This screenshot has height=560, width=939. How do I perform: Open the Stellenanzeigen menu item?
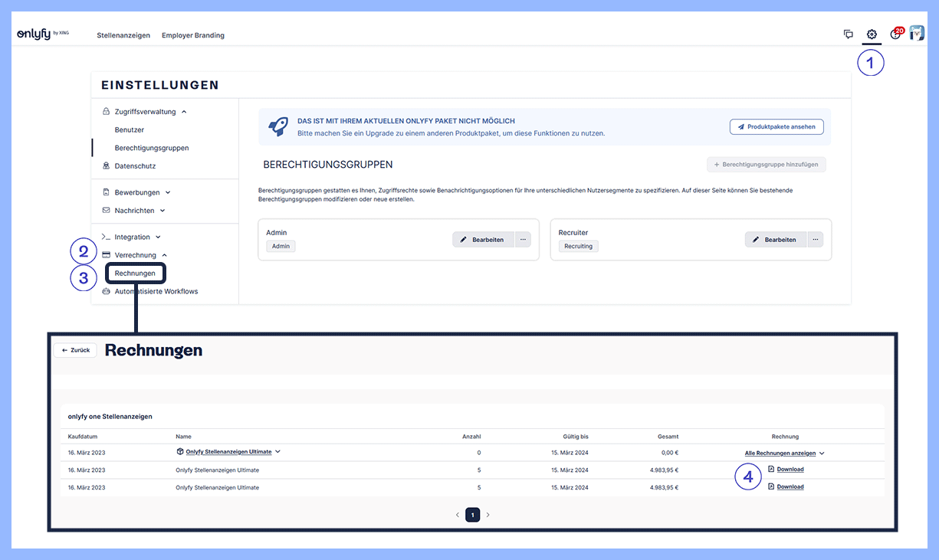[123, 35]
